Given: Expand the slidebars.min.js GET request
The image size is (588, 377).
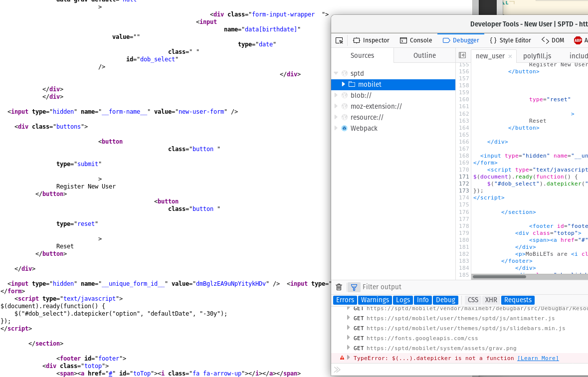Looking at the screenshot, I should pyautogui.click(x=349, y=328).
